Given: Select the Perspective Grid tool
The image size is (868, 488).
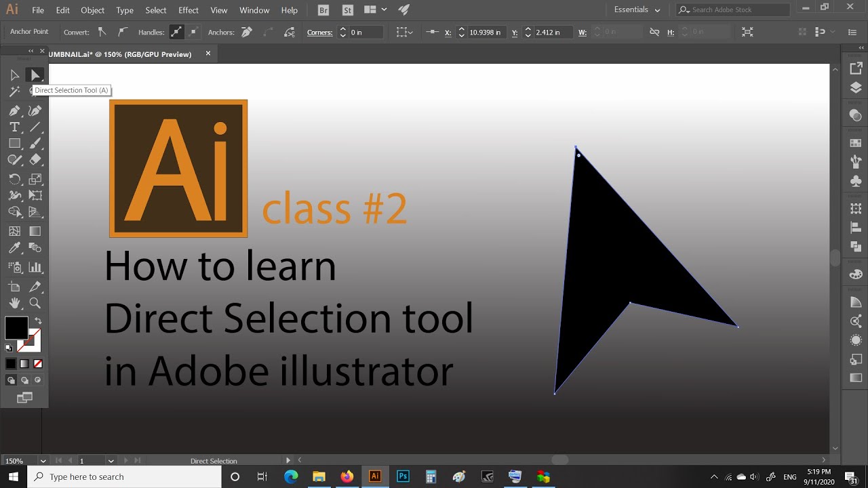Looking at the screenshot, I should [x=35, y=212].
